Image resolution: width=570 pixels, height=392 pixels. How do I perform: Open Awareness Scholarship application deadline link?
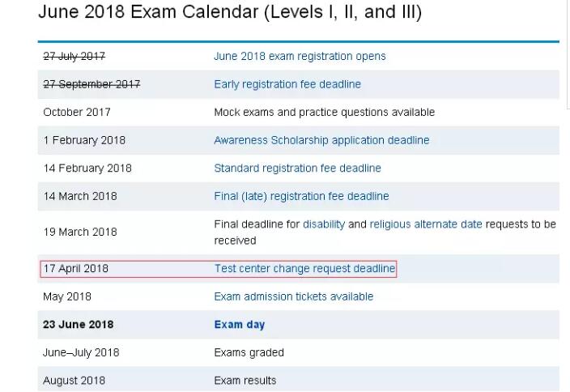[x=321, y=140]
